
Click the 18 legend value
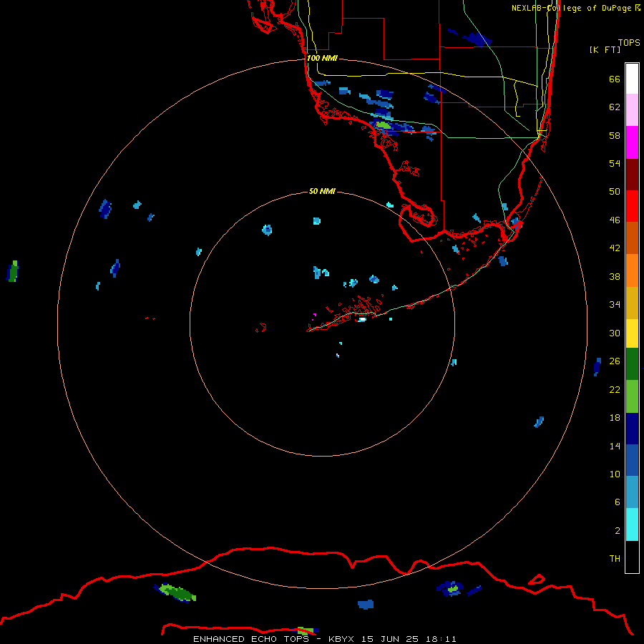615,418
